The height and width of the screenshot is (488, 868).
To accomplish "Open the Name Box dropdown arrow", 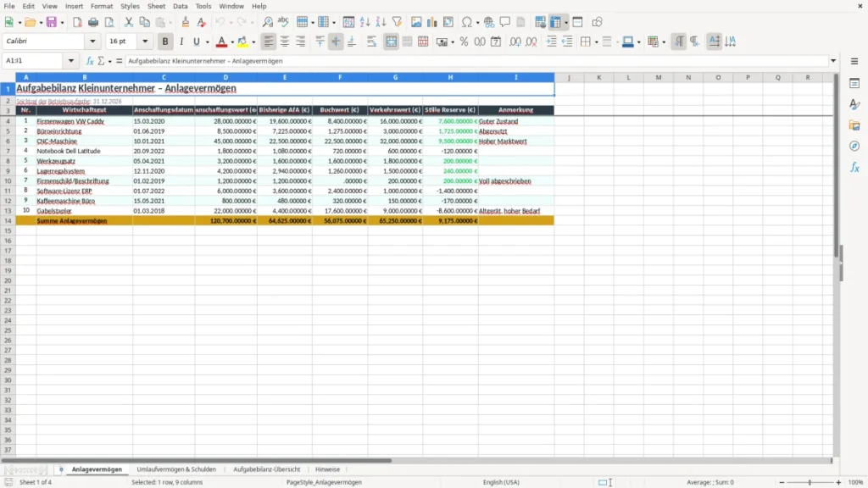I will 71,61.
